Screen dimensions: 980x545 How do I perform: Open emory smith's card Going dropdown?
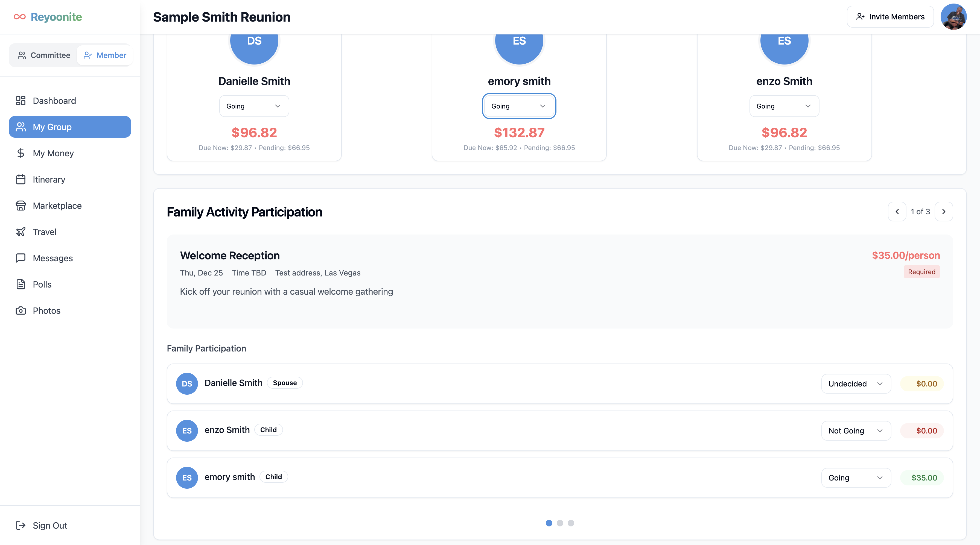tap(519, 106)
